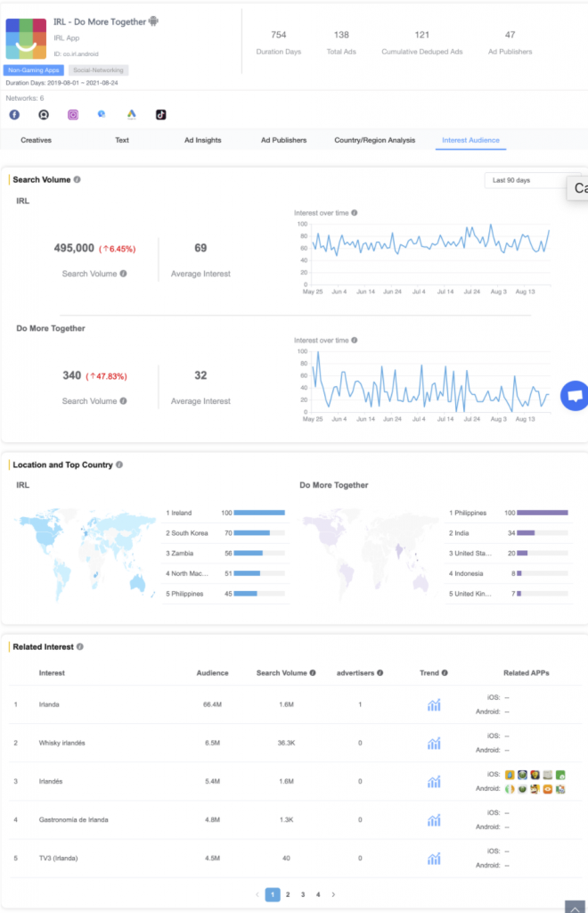Click info icon beside Location and Top Country
588x913 pixels.
tap(119, 465)
